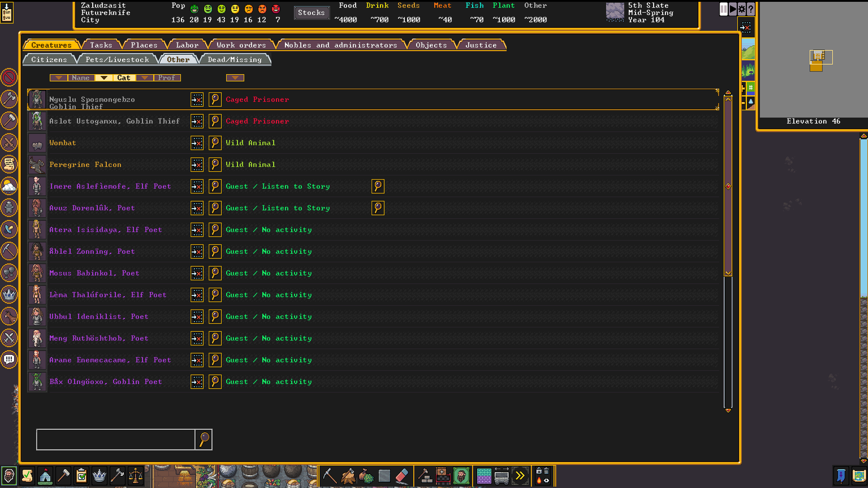Click the Cat column header button
868x488 pixels.
[124, 78]
